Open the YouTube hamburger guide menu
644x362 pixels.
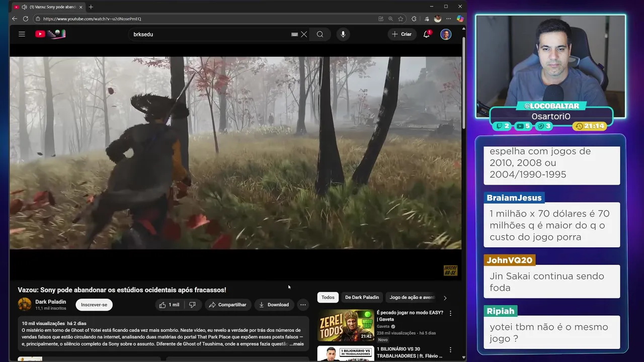[x=22, y=34]
